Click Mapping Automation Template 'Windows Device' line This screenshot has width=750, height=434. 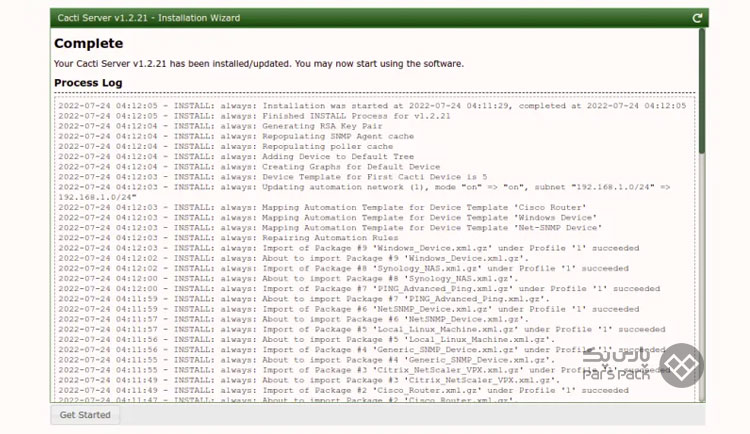click(x=328, y=217)
